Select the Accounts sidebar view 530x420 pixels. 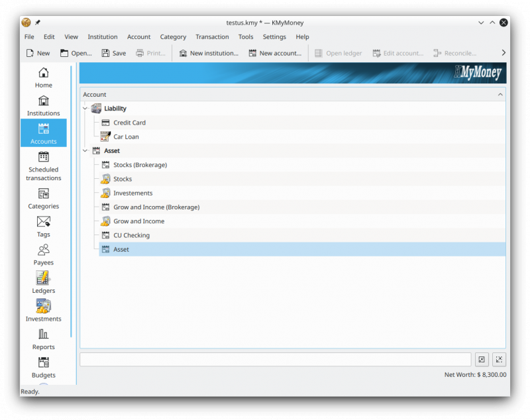(x=43, y=132)
